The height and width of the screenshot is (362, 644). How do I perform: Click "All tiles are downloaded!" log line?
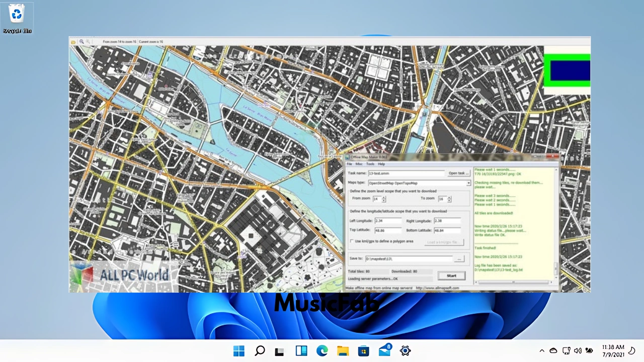click(x=494, y=213)
